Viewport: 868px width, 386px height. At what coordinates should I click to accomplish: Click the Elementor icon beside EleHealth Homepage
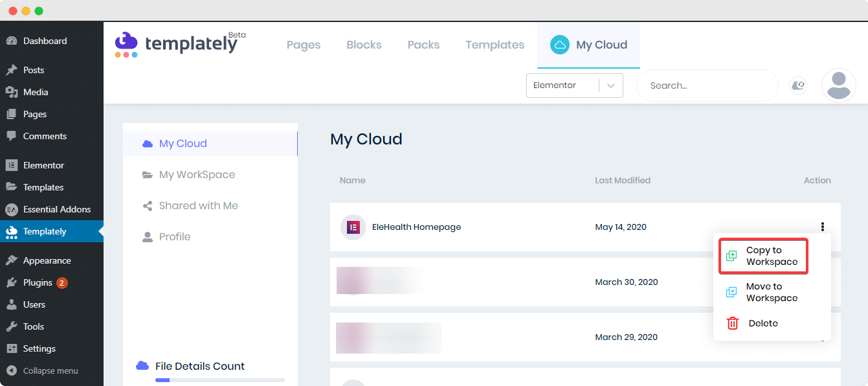pyautogui.click(x=353, y=227)
